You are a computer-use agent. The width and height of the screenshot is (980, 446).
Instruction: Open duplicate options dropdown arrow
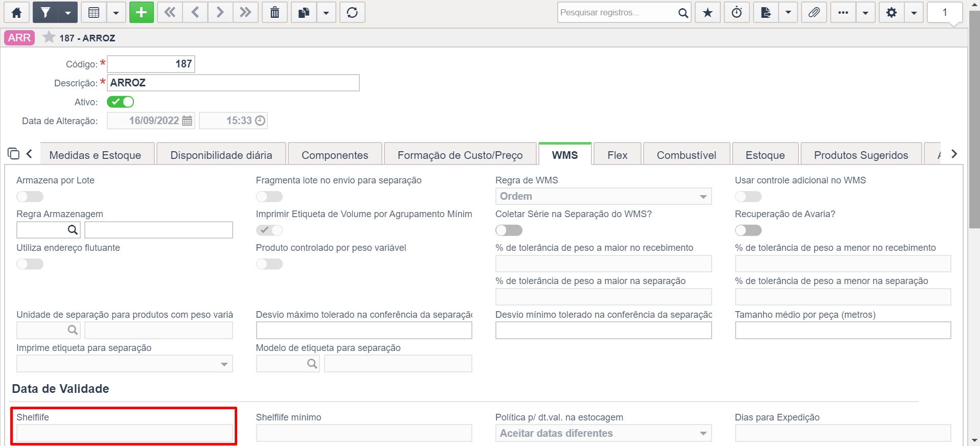click(x=326, y=13)
